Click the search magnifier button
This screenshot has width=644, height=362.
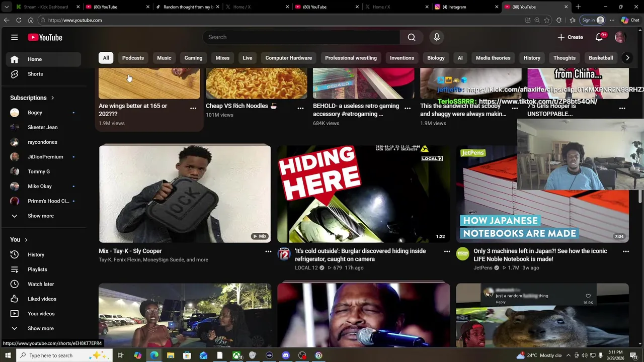[x=412, y=37]
